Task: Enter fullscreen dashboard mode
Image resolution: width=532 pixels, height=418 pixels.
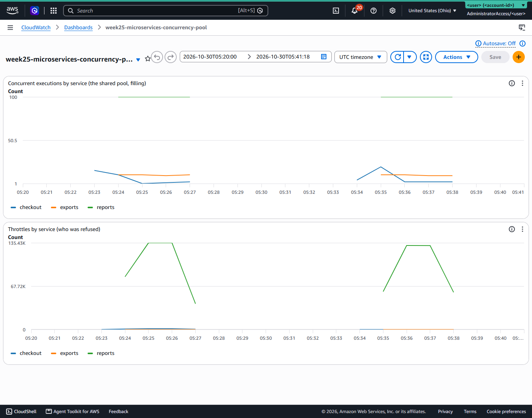Action: click(426, 57)
